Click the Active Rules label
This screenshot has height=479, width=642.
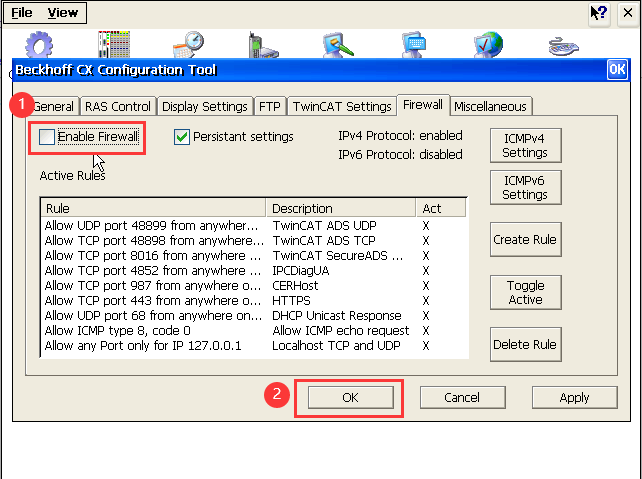(72, 176)
